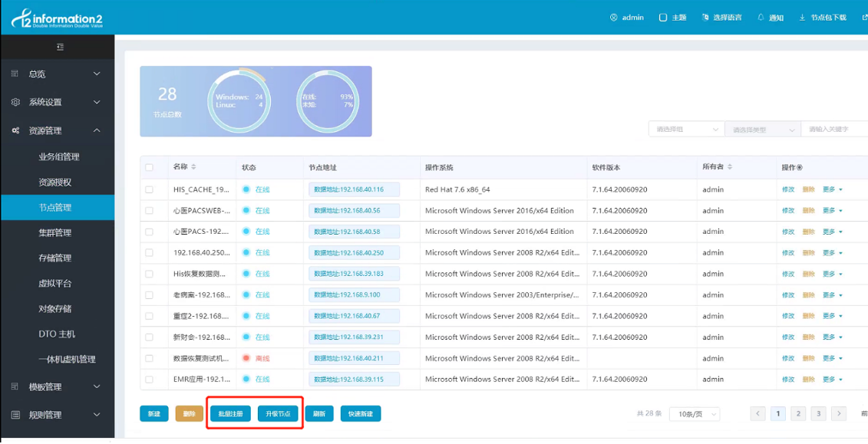Open DTO 主机 in the sidebar
This screenshot has width=868, height=444.
click(57, 334)
